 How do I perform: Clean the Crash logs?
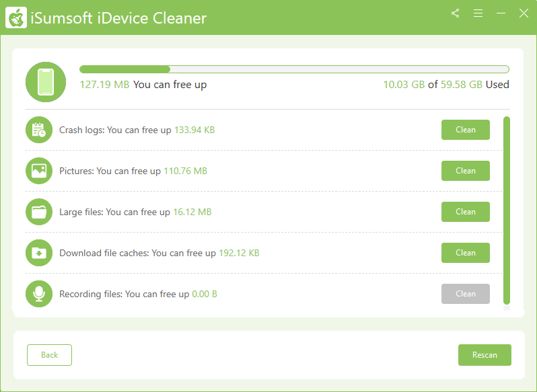[x=466, y=130]
